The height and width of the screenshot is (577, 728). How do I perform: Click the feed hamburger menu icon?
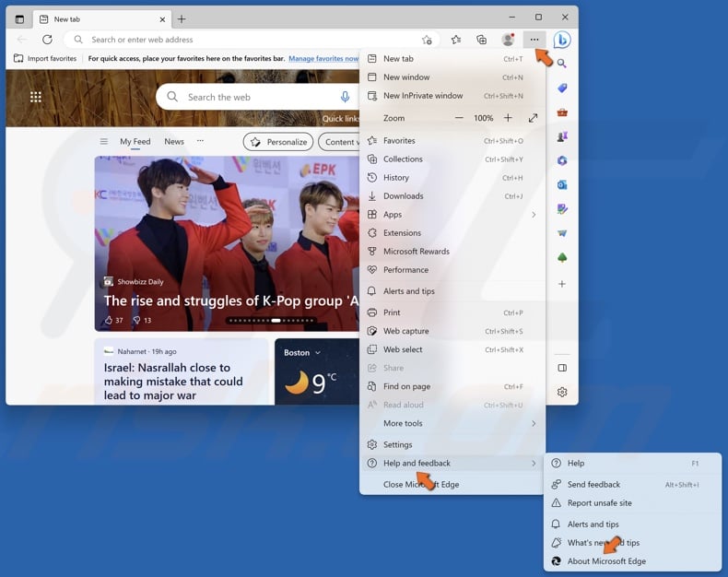coord(103,141)
